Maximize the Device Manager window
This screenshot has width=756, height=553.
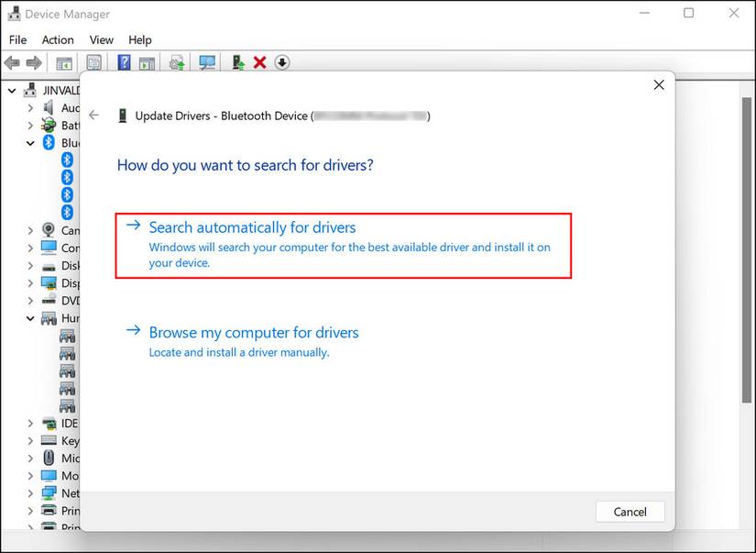tap(688, 13)
